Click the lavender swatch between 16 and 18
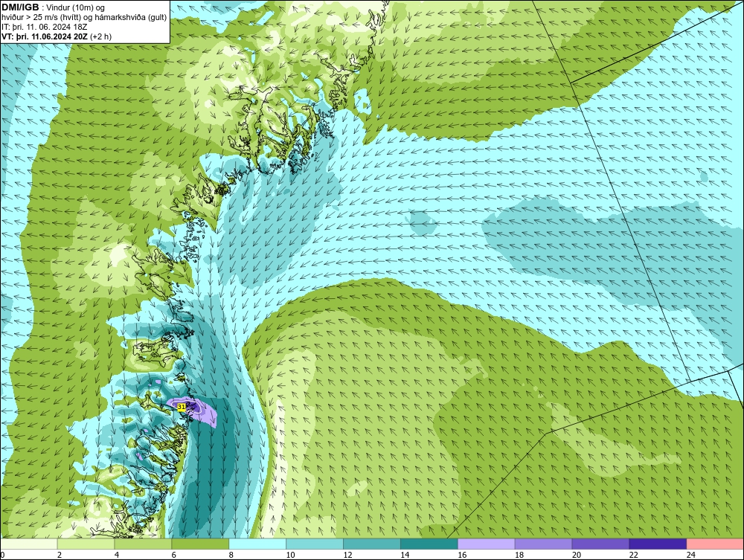744x560 pixels. coord(487,544)
